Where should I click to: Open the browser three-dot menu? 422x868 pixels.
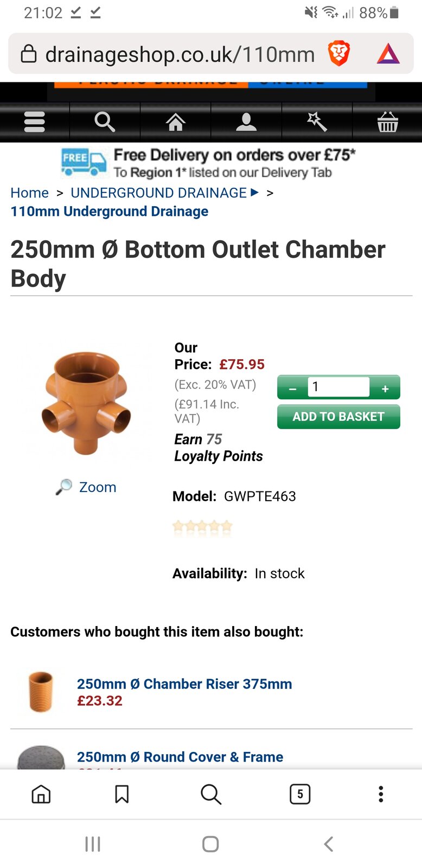pyautogui.click(x=381, y=794)
